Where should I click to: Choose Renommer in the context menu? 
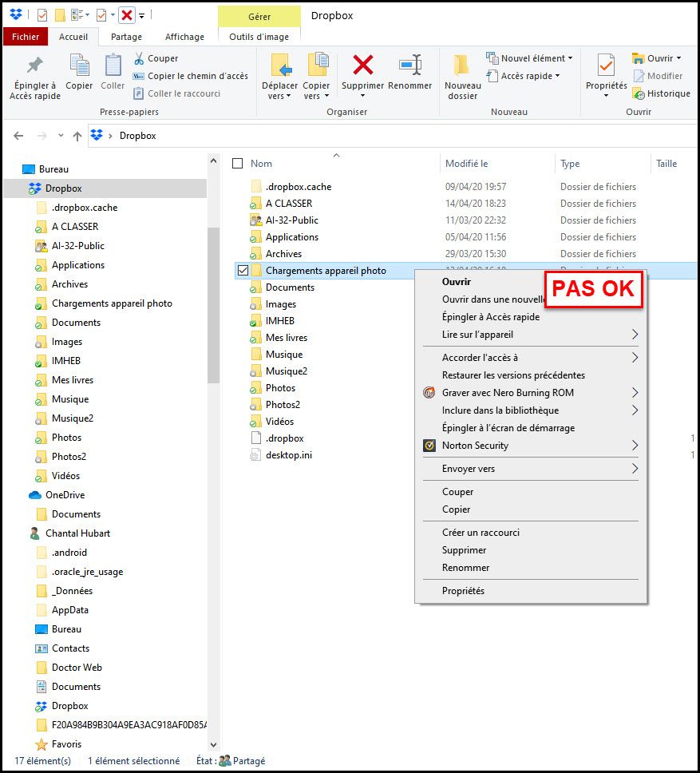point(531,568)
